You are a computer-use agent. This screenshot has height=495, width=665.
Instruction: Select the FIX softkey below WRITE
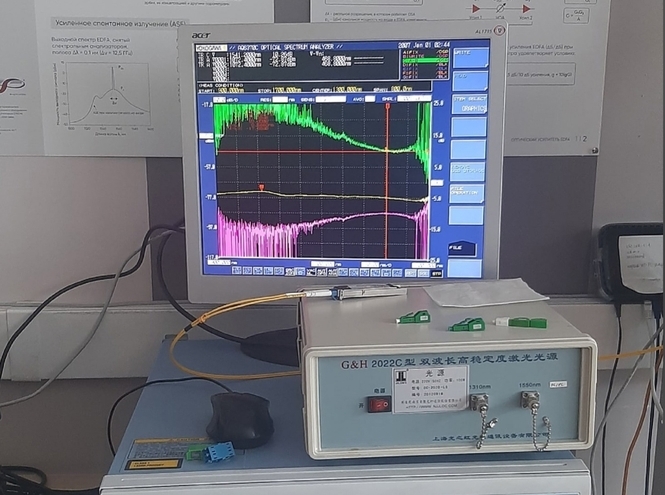(x=470, y=81)
